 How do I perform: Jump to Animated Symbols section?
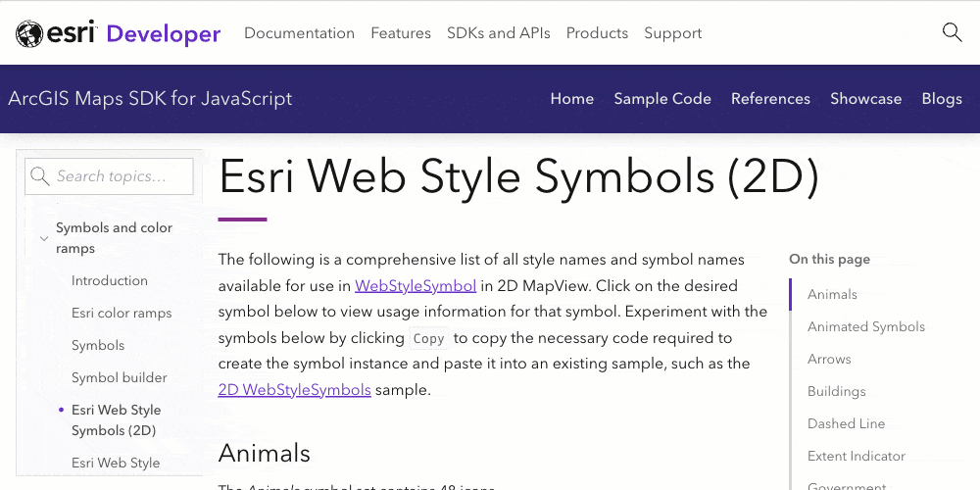pyautogui.click(x=866, y=327)
